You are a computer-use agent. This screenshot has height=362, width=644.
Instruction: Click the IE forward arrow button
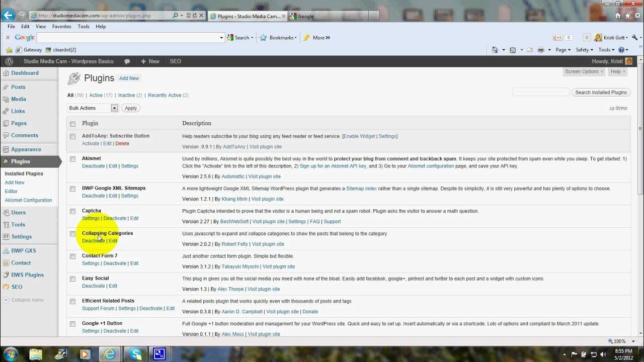(22, 16)
